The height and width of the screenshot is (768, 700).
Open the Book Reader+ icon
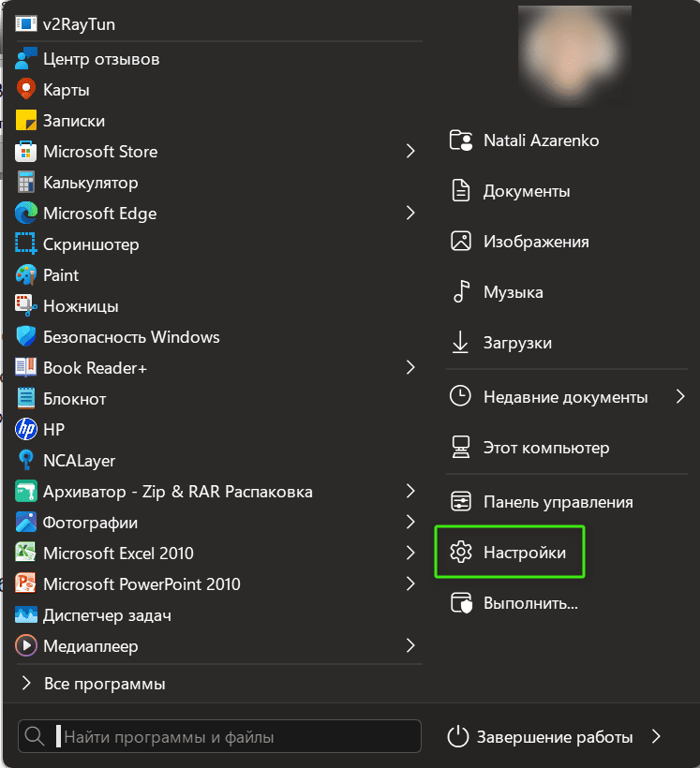coord(26,367)
